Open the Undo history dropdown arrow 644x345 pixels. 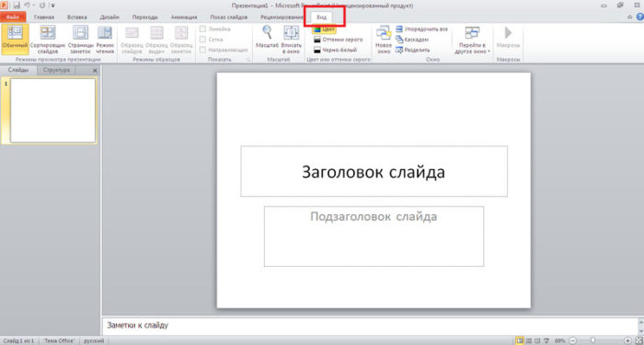pos(33,6)
